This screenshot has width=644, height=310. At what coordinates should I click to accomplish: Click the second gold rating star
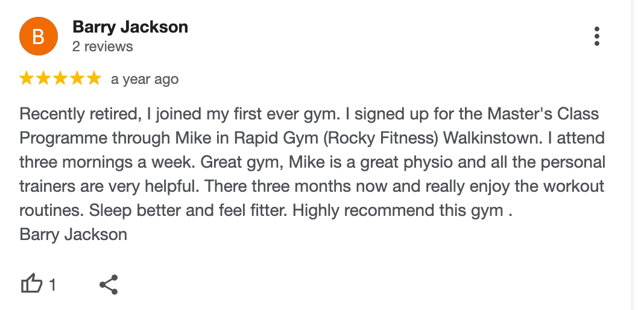[43, 79]
